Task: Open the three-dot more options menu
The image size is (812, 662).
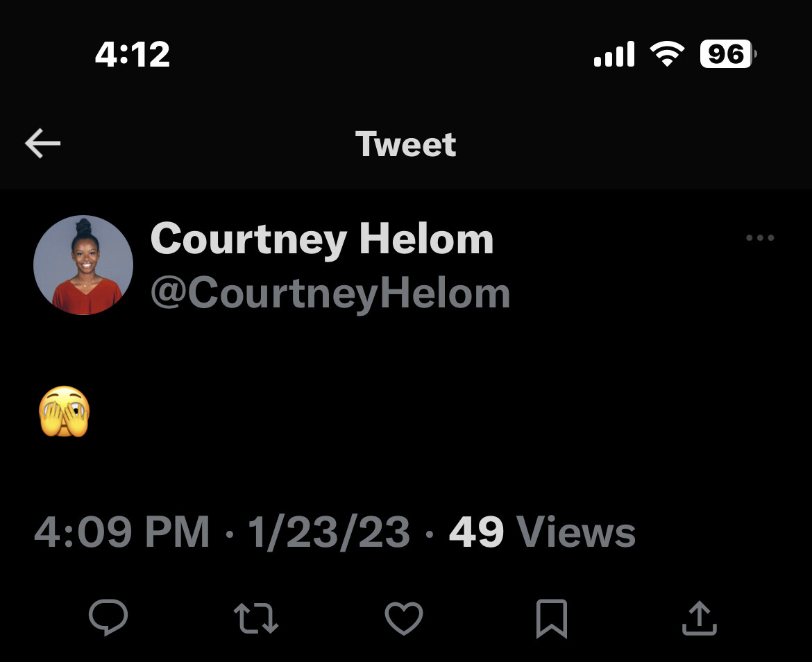Action: pyautogui.click(x=760, y=238)
